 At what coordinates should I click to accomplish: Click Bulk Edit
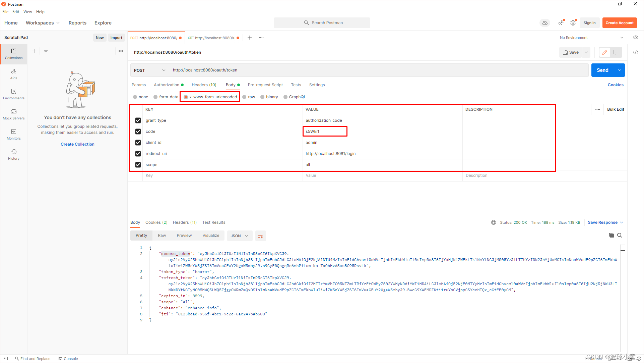click(616, 109)
